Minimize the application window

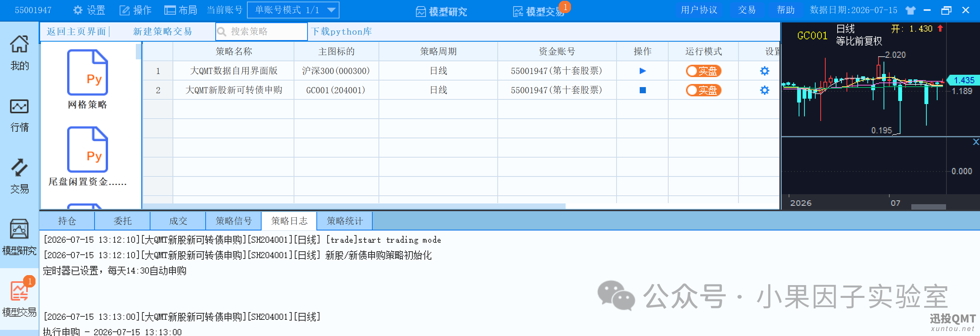927,10
